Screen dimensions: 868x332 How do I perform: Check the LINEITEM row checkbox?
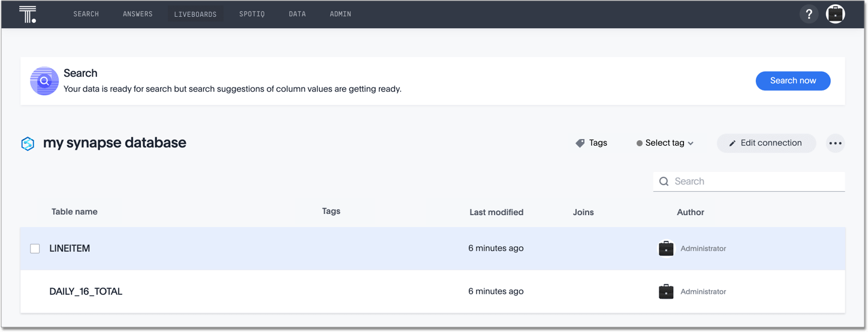(35, 249)
